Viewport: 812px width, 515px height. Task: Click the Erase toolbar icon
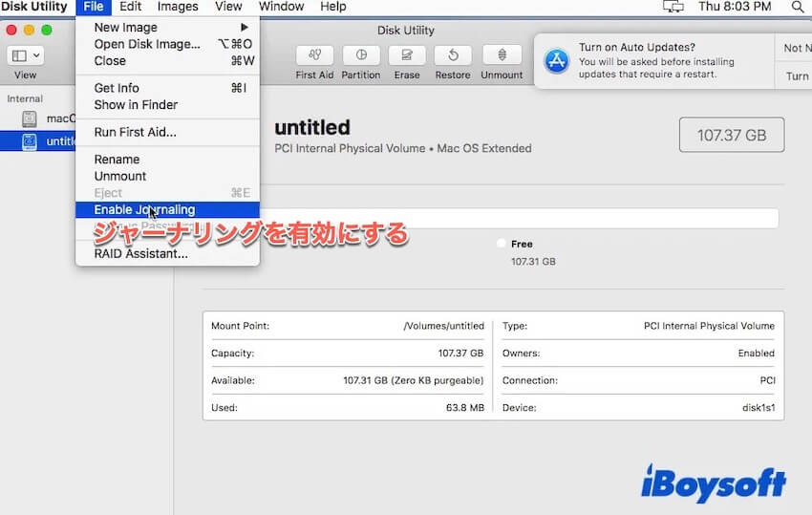pyautogui.click(x=407, y=54)
